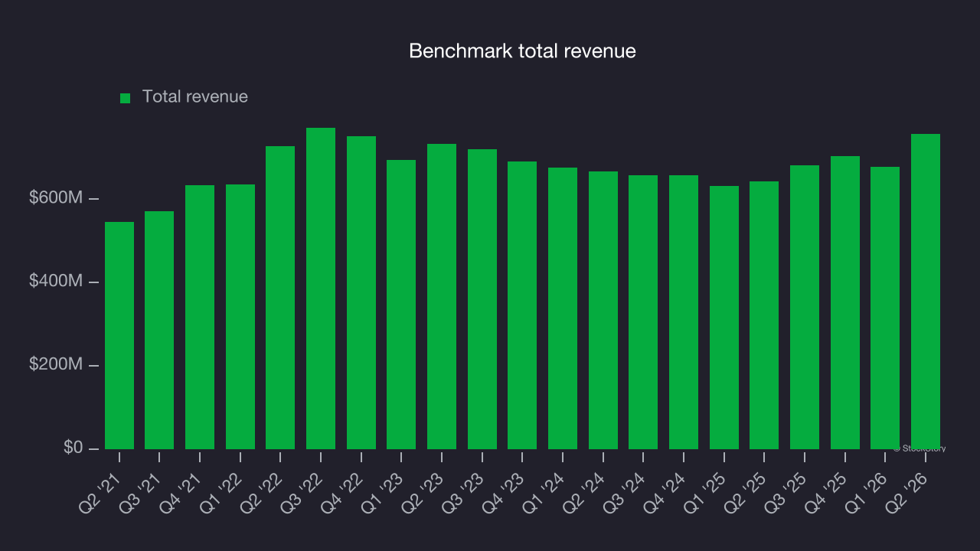The width and height of the screenshot is (980, 551).
Task: Click the "Benchmark total revenue" chart title
Action: coord(522,51)
